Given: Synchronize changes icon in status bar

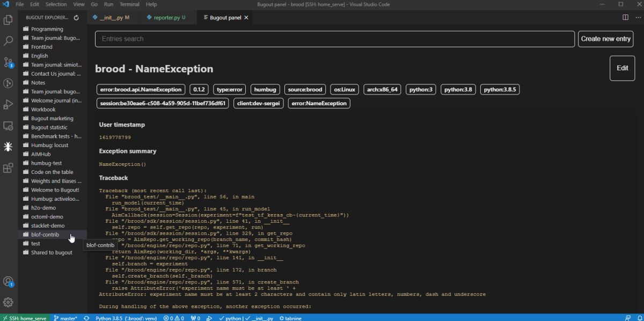Looking at the screenshot, I should point(86,318).
